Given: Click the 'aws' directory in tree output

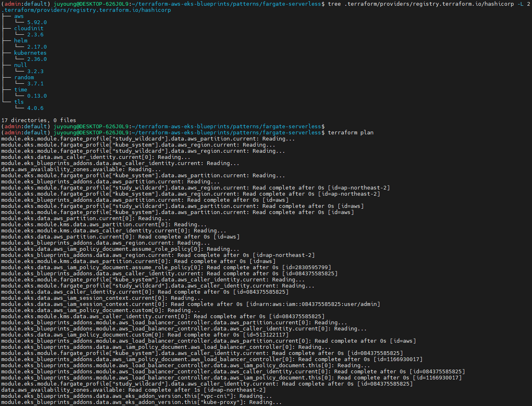Looking at the screenshot, I should coord(19,16).
